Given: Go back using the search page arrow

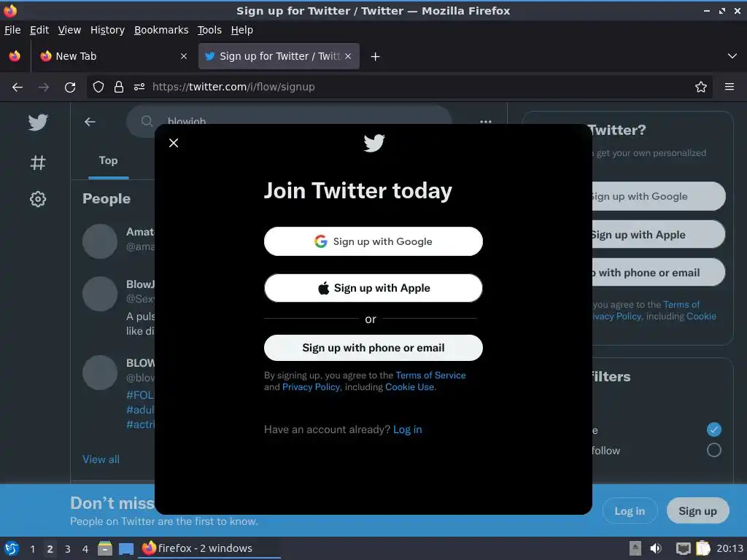Looking at the screenshot, I should click(90, 122).
